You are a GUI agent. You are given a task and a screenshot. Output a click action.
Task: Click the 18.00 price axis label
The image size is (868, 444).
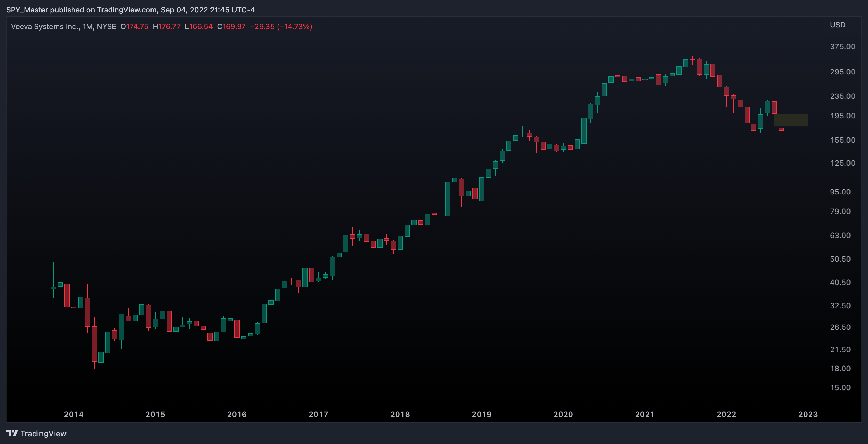pos(840,369)
